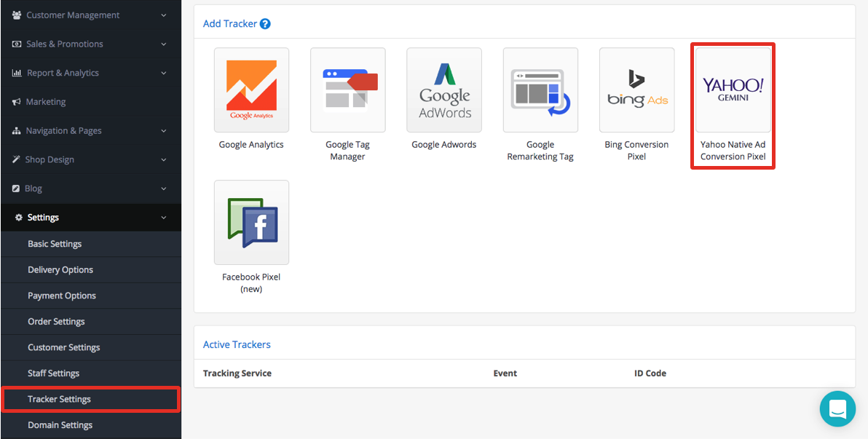The width and height of the screenshot is (868, 439).
Task: Click the ID Code column header
Action: click(650, 373)
